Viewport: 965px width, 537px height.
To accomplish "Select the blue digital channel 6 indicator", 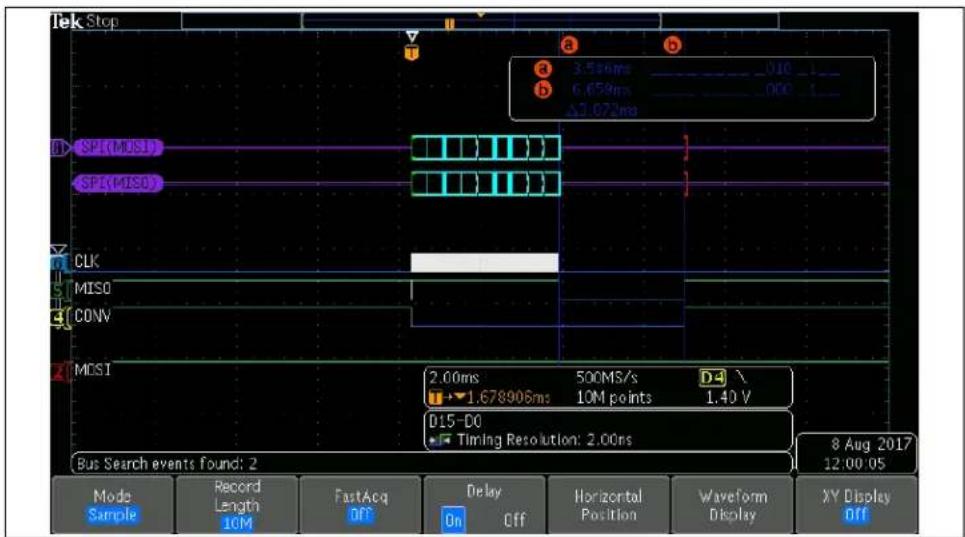I will pyautogui.click(x=58, y=263).
